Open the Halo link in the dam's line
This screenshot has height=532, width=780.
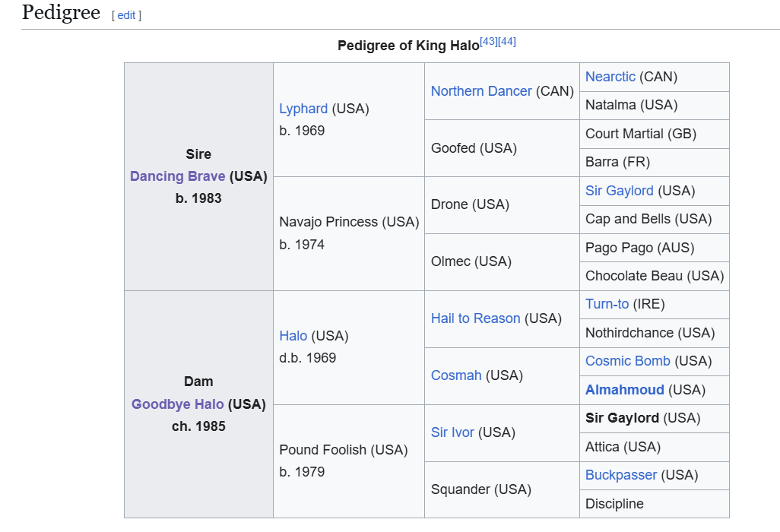[293, 336]
